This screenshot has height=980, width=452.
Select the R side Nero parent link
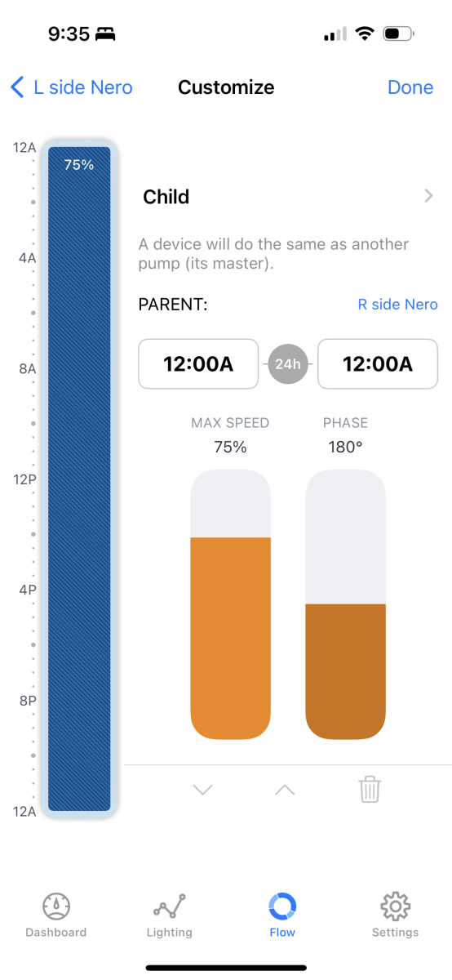(398, 305)
